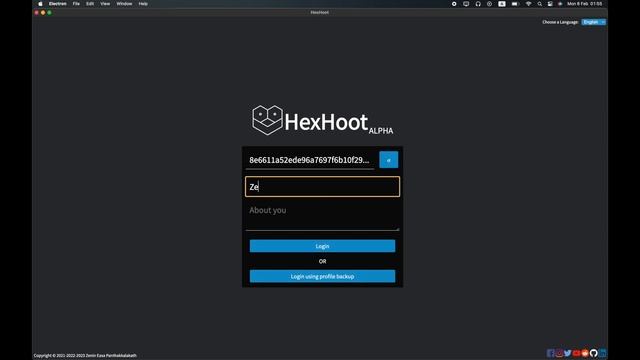Open Control Center icon in menu bar
This screenshot has width=640, height=360.
[550, 4]
